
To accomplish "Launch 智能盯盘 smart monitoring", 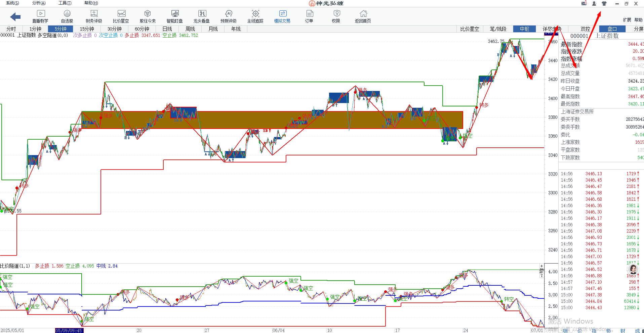I will [175, 16].
